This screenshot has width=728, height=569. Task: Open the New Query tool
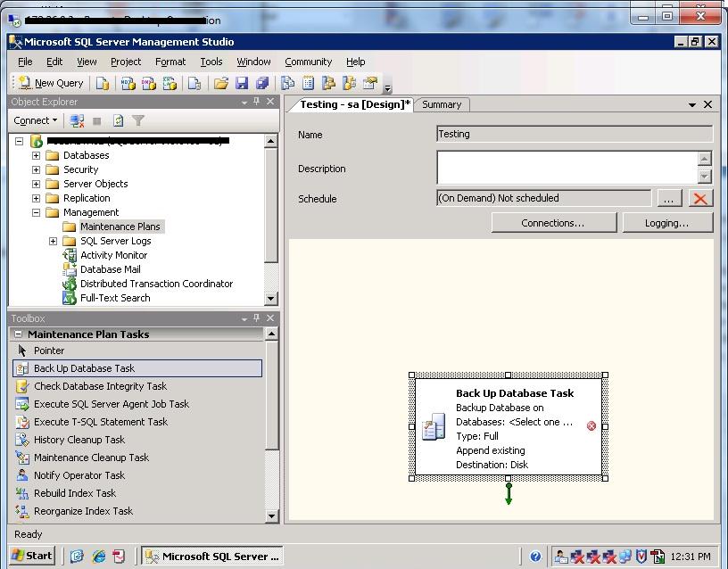point(48,82)
